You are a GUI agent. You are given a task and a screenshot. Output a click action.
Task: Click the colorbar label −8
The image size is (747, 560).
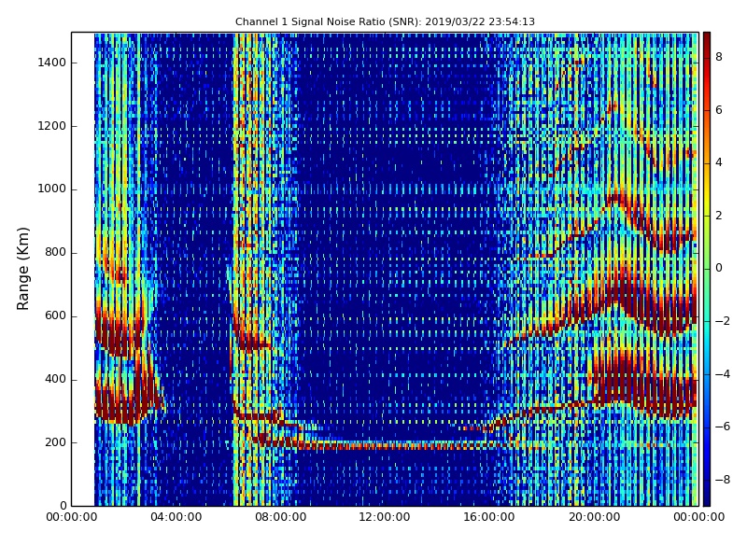point(723,480)
